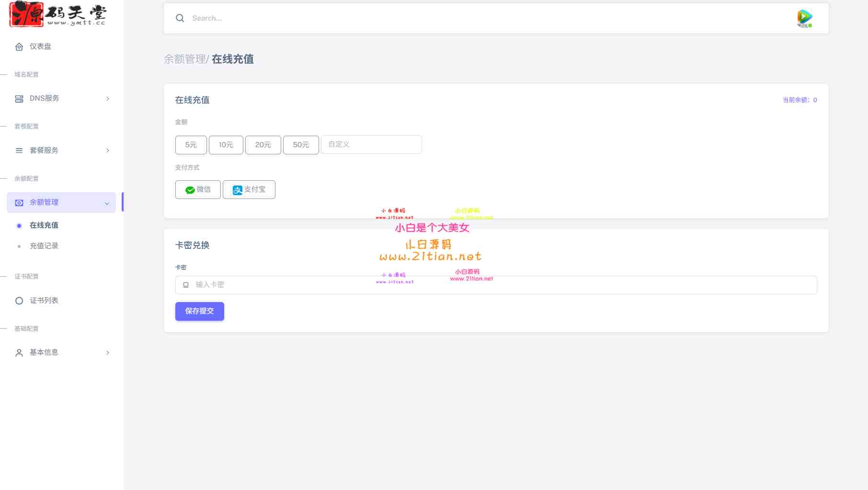Open 证书列表 via its certificate icon

coord(19,301)
